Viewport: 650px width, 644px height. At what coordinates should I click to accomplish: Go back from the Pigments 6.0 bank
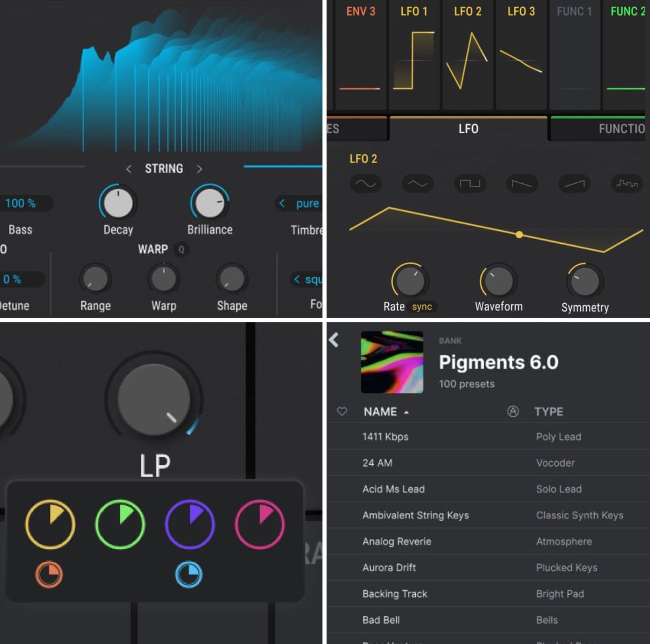(x=334, y=340)
